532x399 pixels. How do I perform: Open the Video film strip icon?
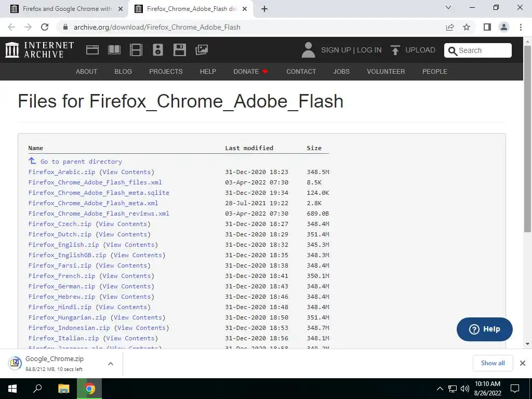point(136,50)
